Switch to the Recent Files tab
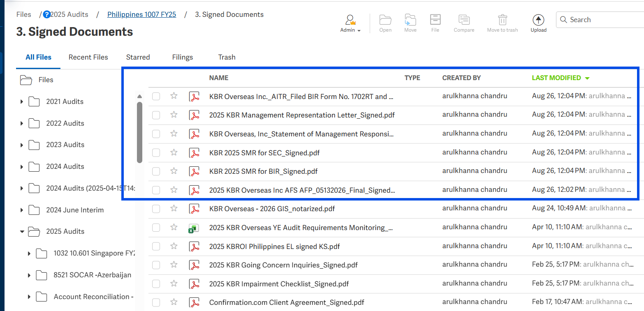 pyautogui.click(x=88, y=57)
